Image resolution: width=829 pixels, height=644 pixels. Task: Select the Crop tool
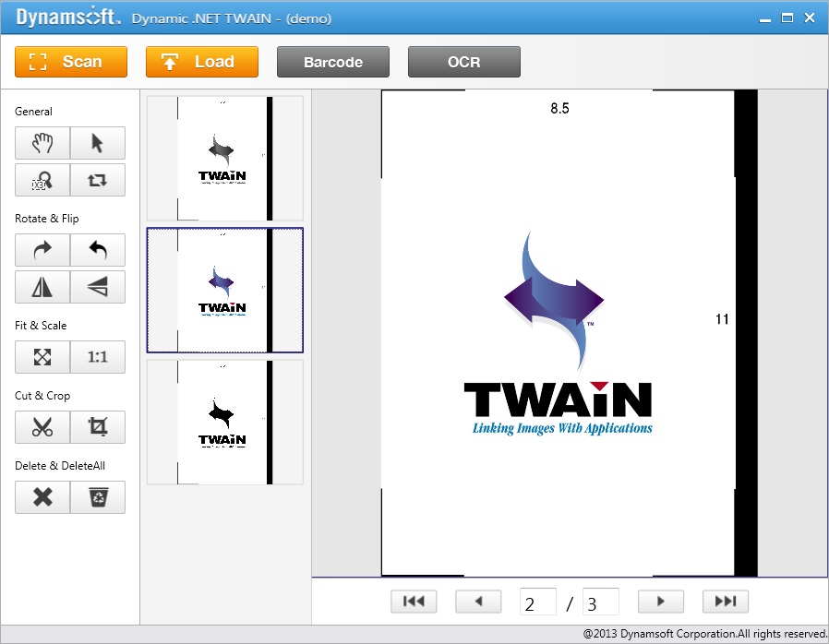tap(98, 427)
